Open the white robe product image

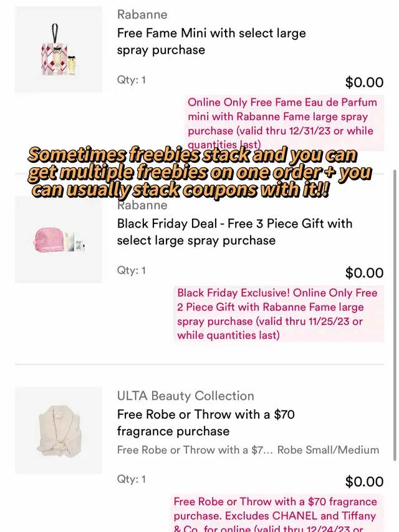pyautogui.click(x=58, y=430)
